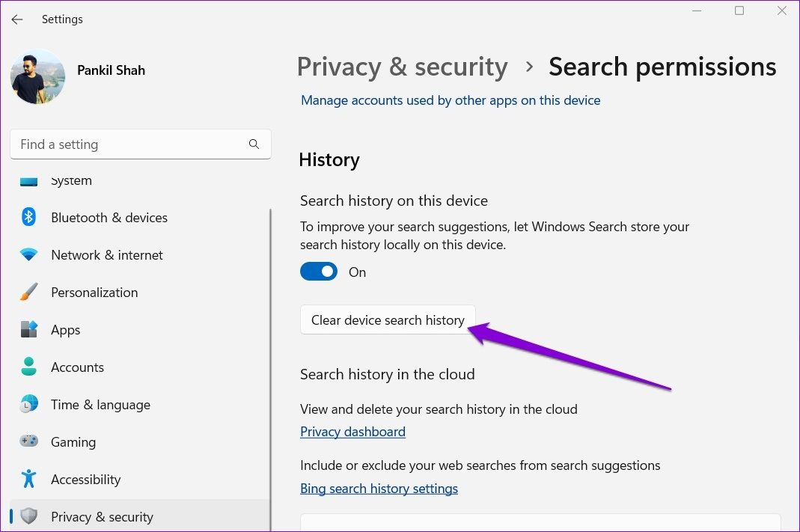
Task: Click the Accessibility figure icon
Action: [x=28, y=480]
